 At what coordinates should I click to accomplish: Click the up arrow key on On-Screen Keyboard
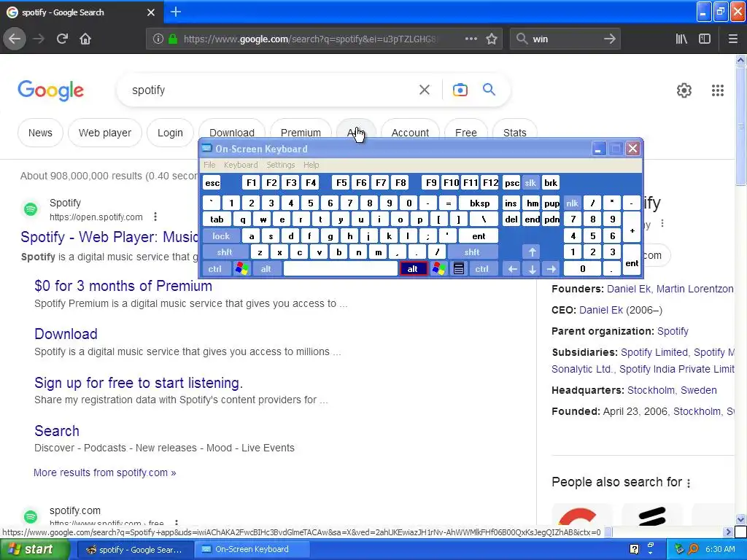point(532,252)
